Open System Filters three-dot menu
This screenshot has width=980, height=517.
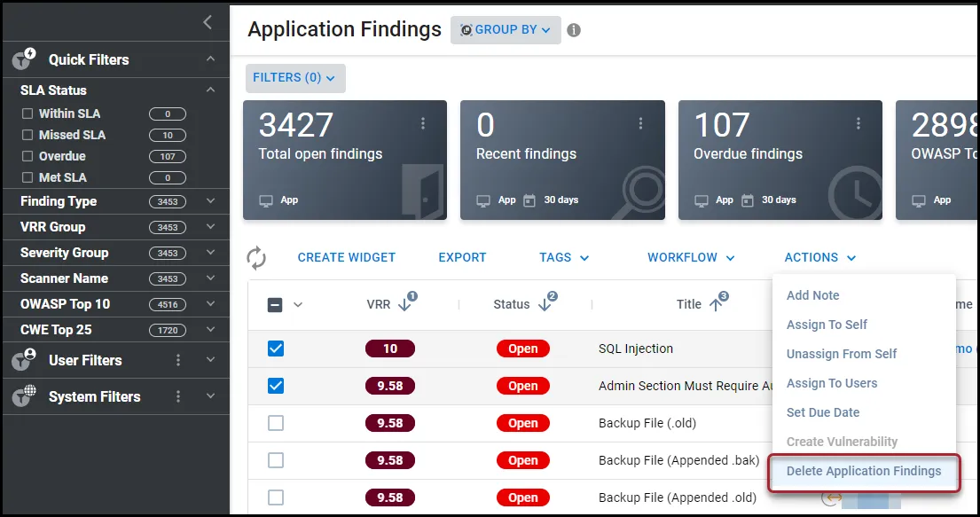pyautogui.click(x=178, y=396)
